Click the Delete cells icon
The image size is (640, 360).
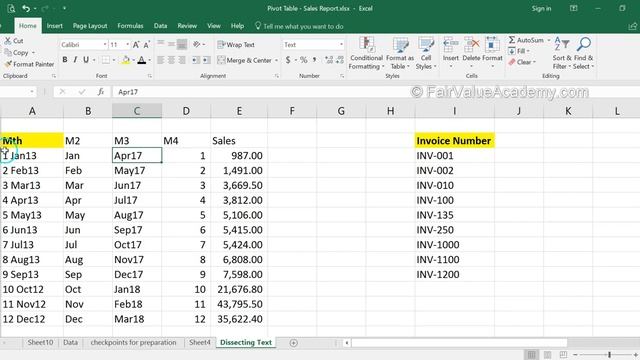click(471, 45)
